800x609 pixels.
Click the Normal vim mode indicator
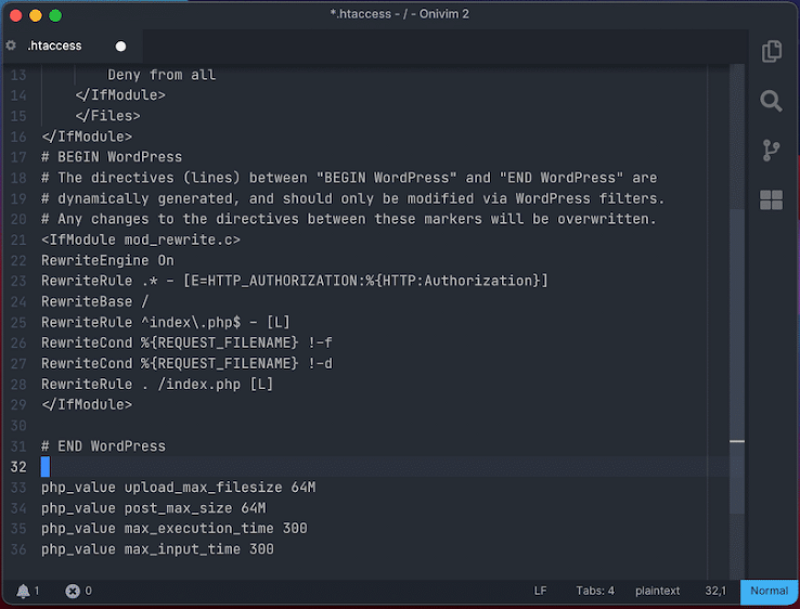(x=769, y=591)
